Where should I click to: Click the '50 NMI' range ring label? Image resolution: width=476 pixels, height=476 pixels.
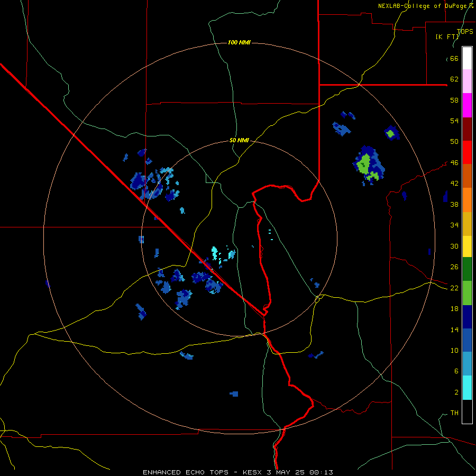click(x=239, y=140)
